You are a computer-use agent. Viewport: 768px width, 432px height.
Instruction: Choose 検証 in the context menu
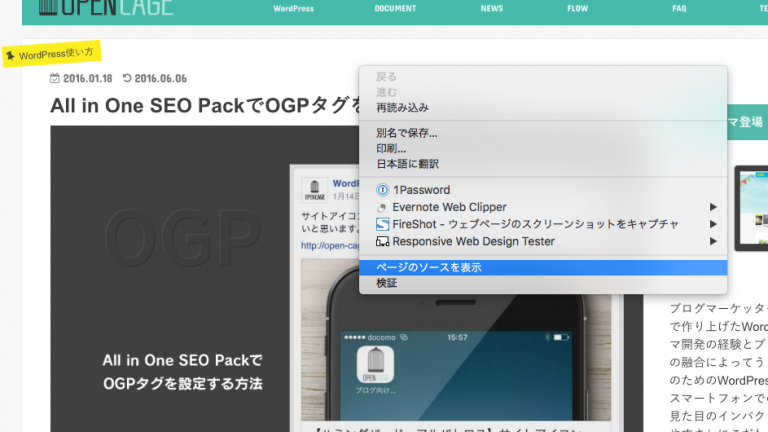(x=543, y=283)
